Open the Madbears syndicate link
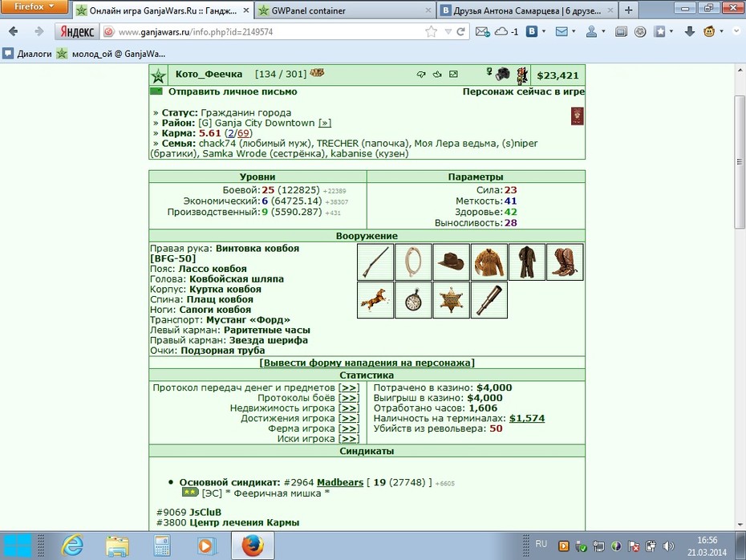The image size is (746, 560). [340, 482]
